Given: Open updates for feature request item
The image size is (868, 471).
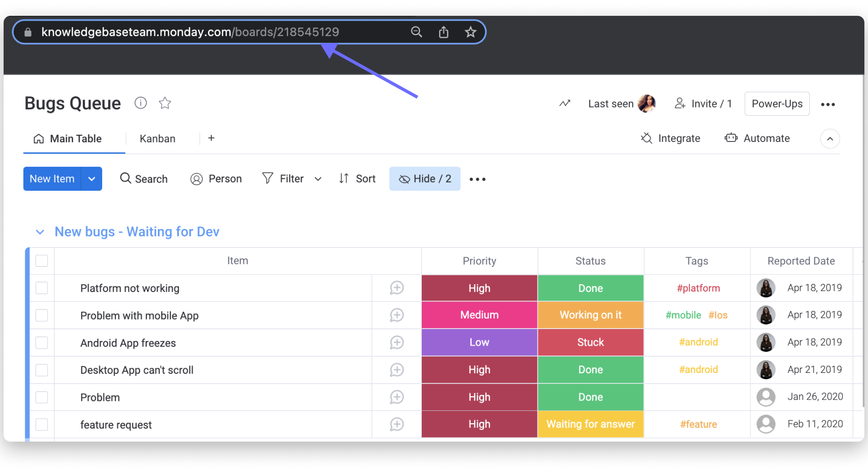Looking at the screenshot, I should click(x=397, y=424).
